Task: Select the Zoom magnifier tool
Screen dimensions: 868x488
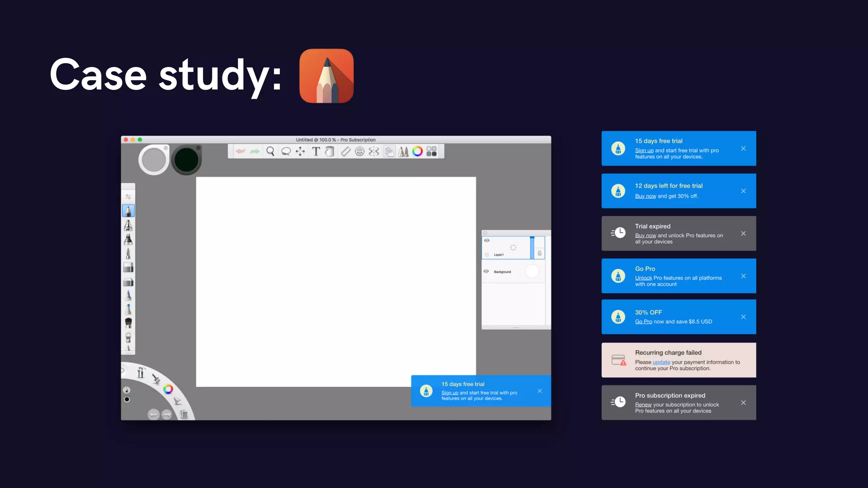Action: pyautogui.click(x=270, y=151)
